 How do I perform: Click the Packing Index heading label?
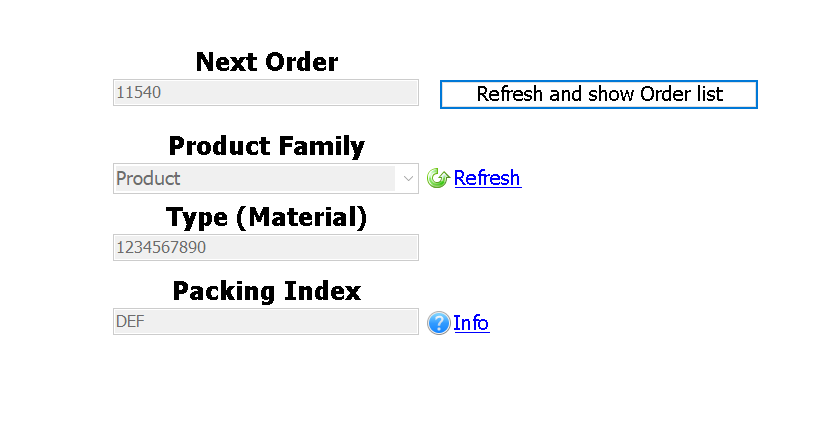point(266,291)
